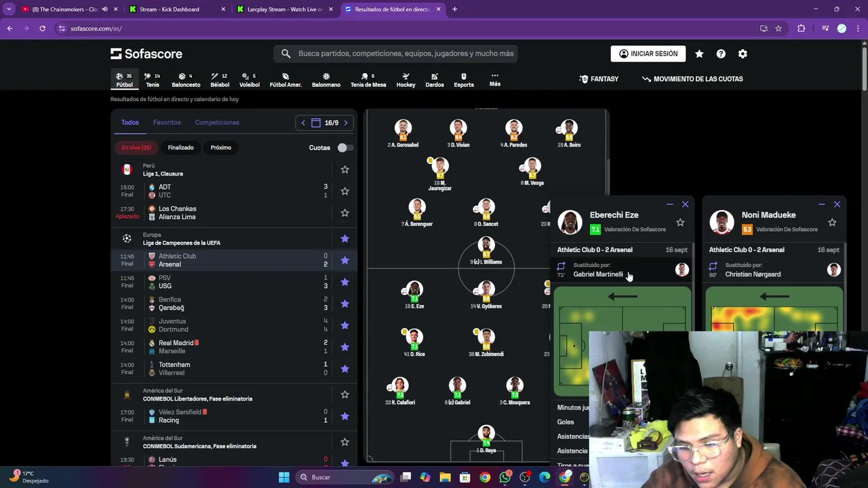Image resolution: width=868 pixels, height=488 pixels.
Task: Switch to the Competiciones tab
Action: point(217,123)
